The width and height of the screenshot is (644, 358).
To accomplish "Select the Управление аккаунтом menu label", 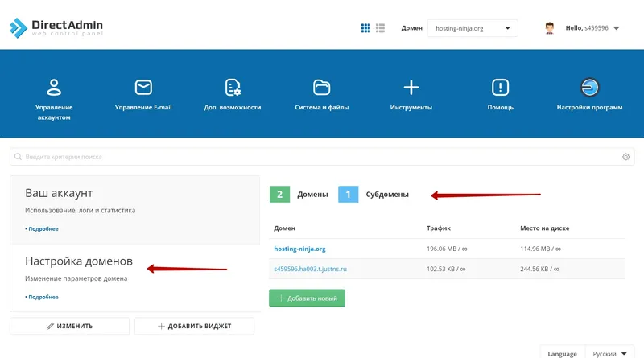I will point(54,112).
